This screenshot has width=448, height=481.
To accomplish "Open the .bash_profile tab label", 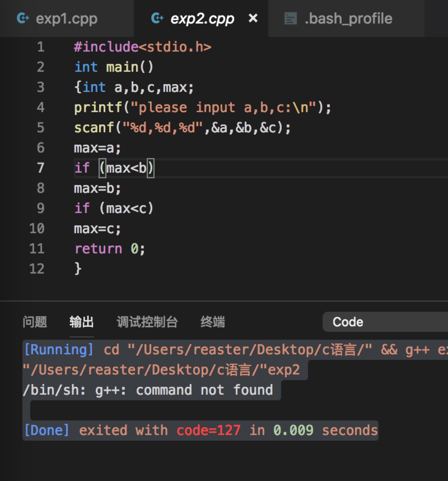I will pyautogui.click(x=348, y=19).
